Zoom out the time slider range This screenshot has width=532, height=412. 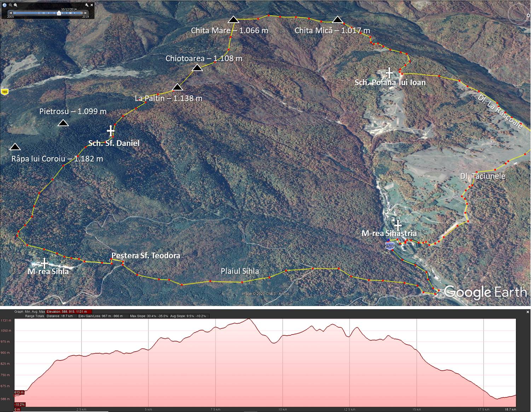click(11, 5)
